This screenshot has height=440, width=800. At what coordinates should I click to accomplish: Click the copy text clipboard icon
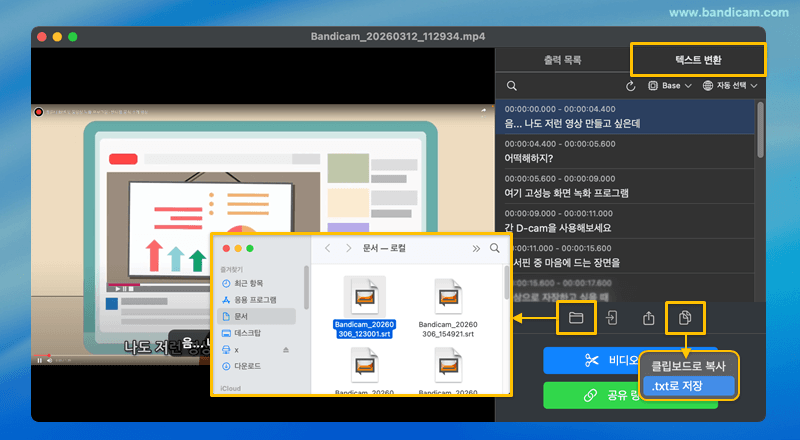click(x=685, y=318)
